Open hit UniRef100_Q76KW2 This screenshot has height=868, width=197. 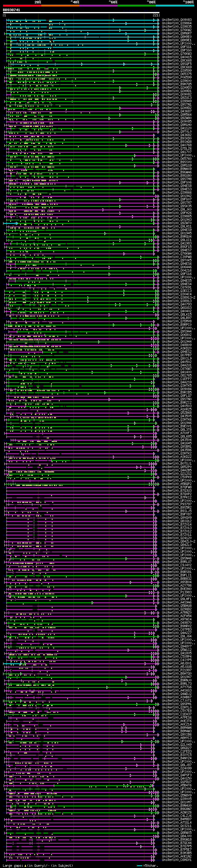pyautogui.click(x=177, y=30)
